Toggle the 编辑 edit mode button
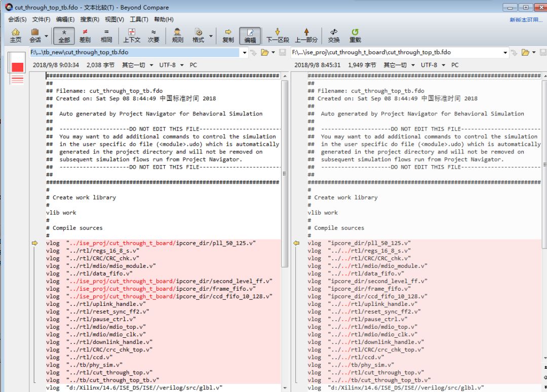 click(250, 35)
